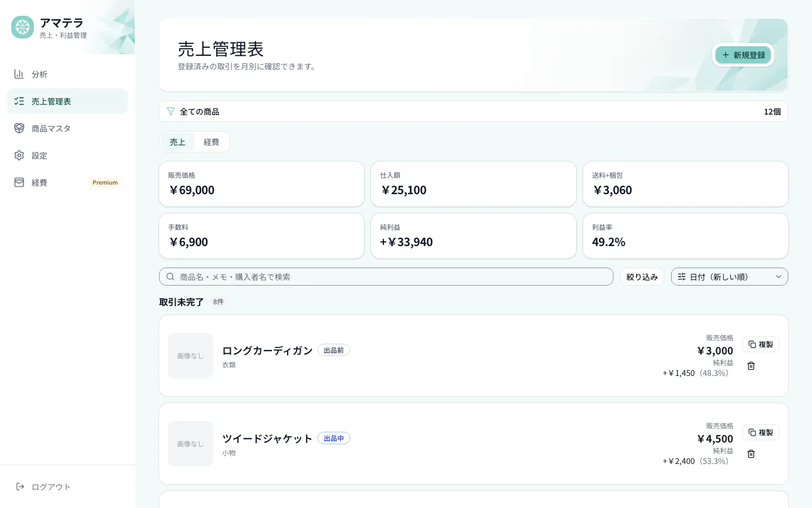
Task: Open the 経費 Premium sidebar item
Action: tap(67, 182)
